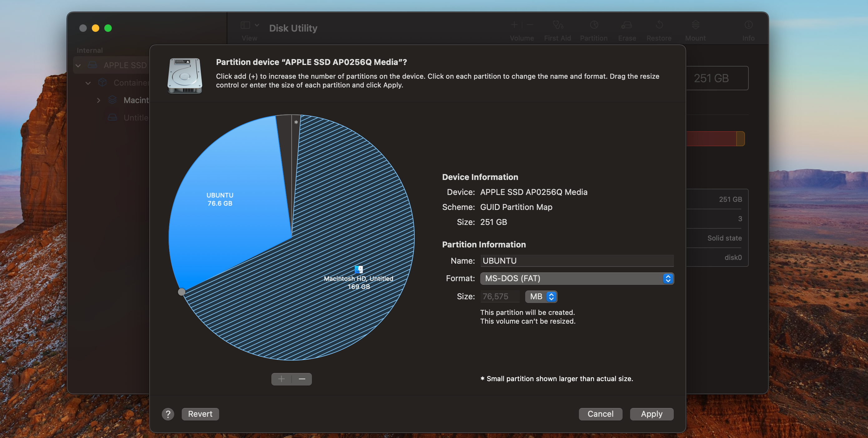Collapse the APPLE SSD entry in the sidebar

[x=78, y=65]
